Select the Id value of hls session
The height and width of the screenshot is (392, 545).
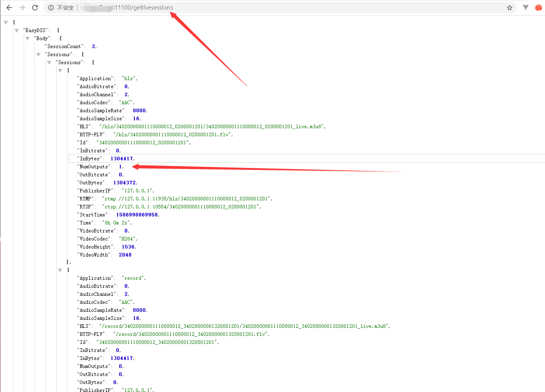point(143,143)
